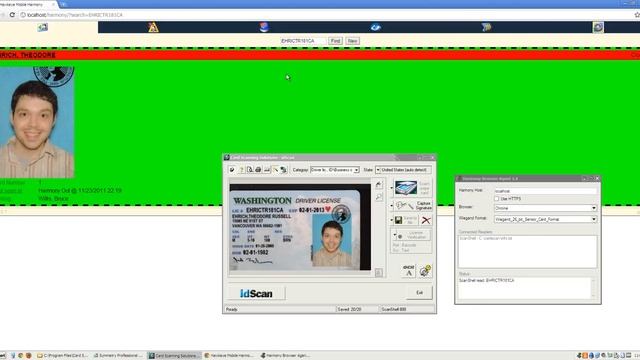
Task: Click the Connected Readers list entry
Action: tap(486, 238)
